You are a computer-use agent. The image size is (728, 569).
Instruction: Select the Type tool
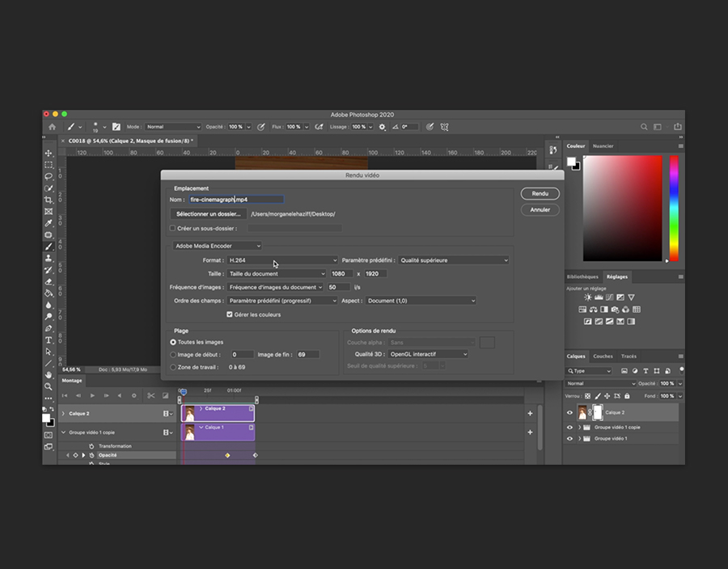49,340
